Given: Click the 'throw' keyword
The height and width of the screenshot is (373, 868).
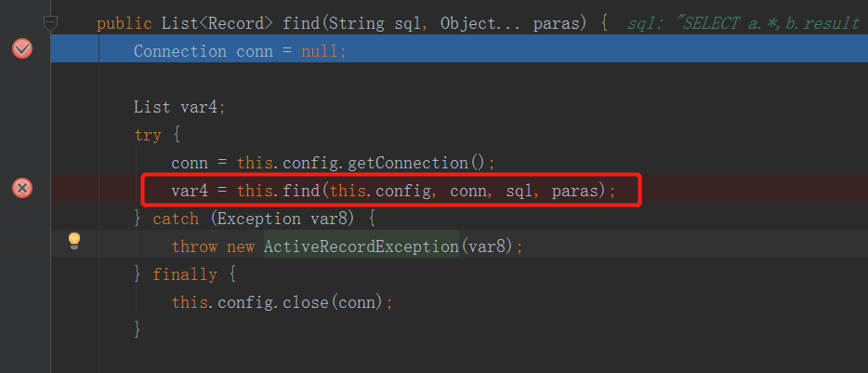Looking at the screenshot, I should pyautogui.click(x=195, y=246).
